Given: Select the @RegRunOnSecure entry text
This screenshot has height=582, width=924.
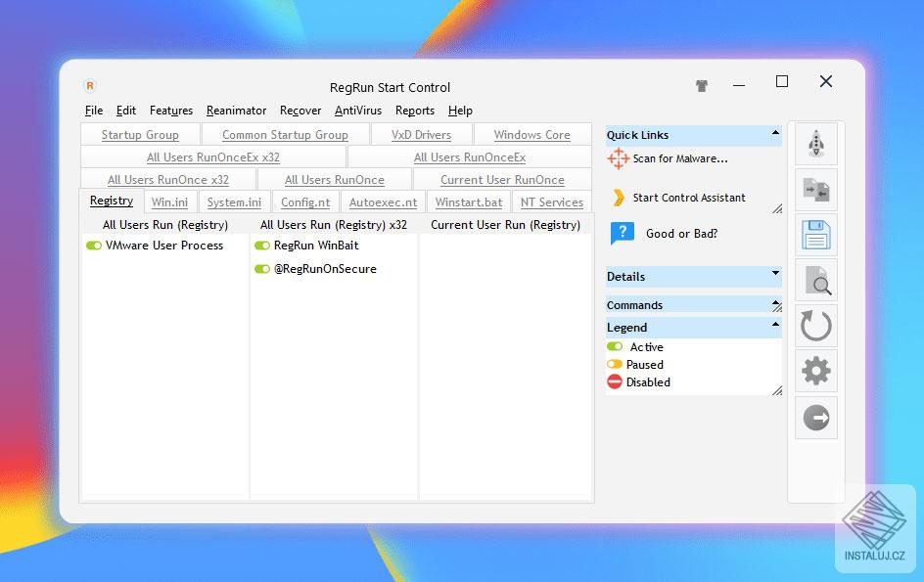Looking at the screenshot, I should [x=325, y=269].
